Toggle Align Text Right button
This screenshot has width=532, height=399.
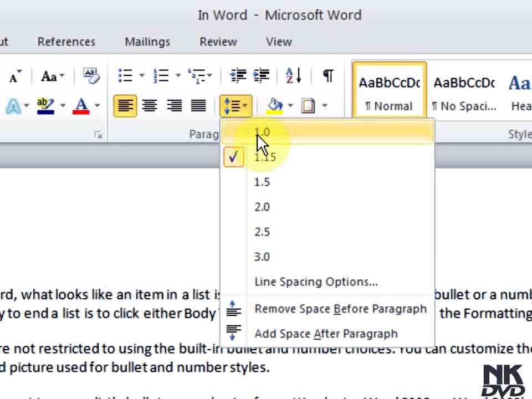[x=175, y=106]
